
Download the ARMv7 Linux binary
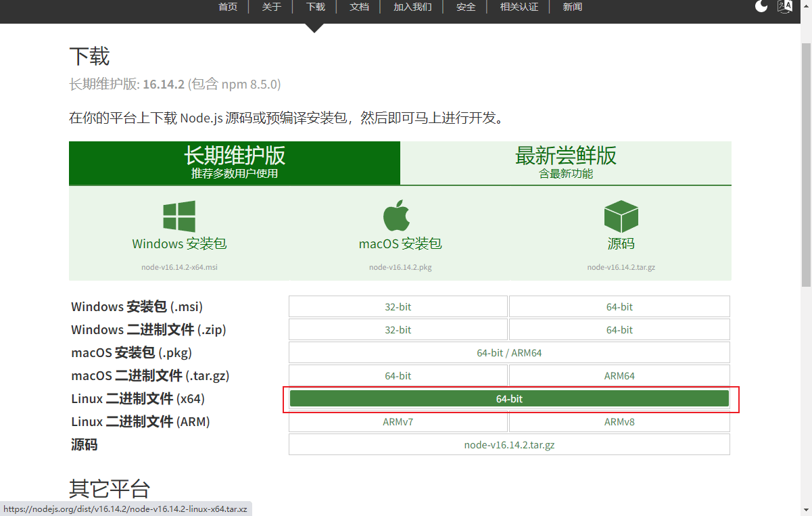(x=398, y=421)
